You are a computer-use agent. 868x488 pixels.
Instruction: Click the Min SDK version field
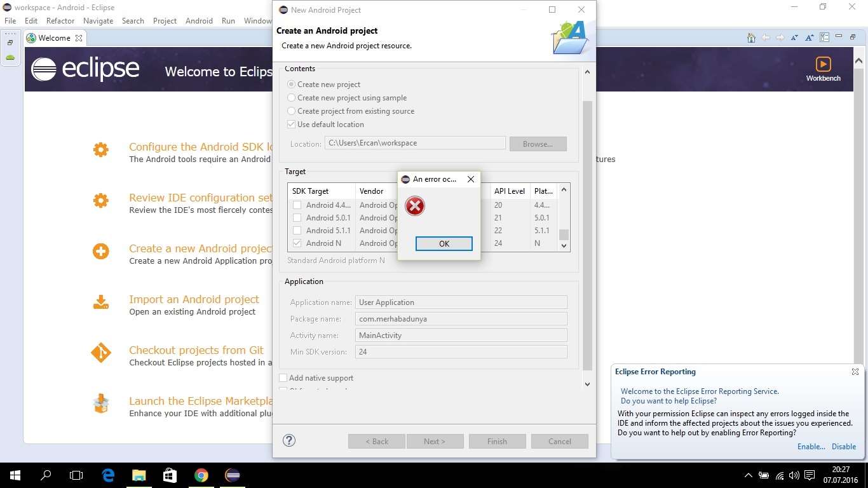point(461,352)
